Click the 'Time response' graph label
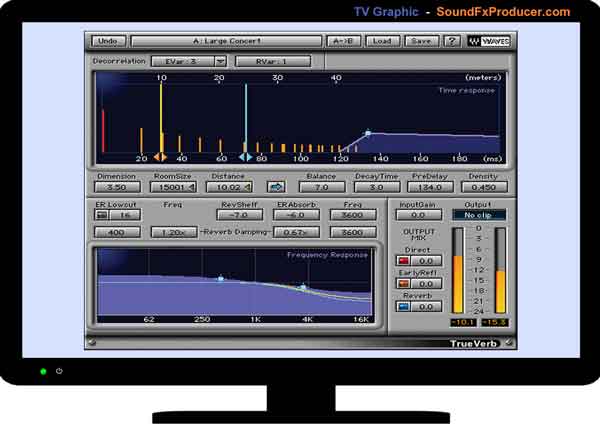 coord(467,90)
